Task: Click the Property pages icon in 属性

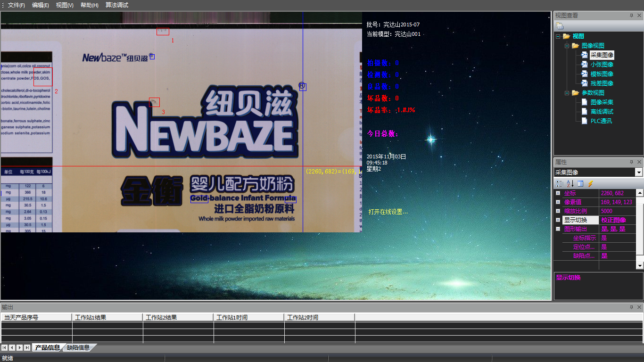Action: (580, 183)
